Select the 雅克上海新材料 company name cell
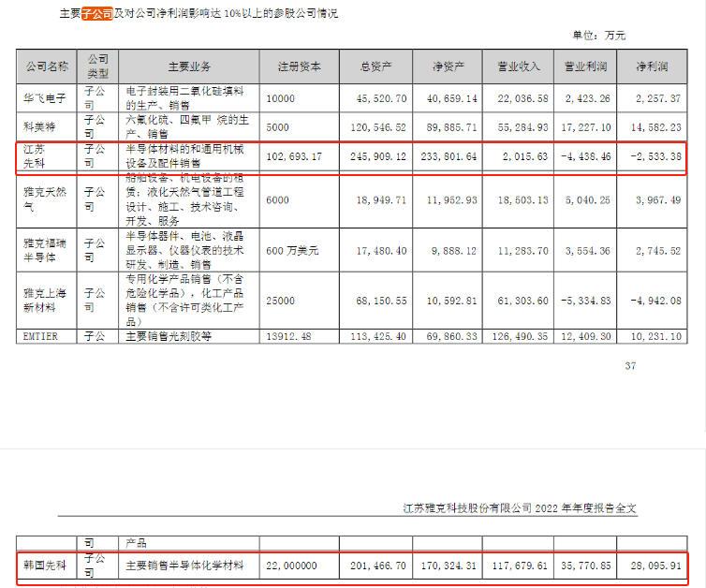Viewport: 706px width, 588px height. [45, 301]
